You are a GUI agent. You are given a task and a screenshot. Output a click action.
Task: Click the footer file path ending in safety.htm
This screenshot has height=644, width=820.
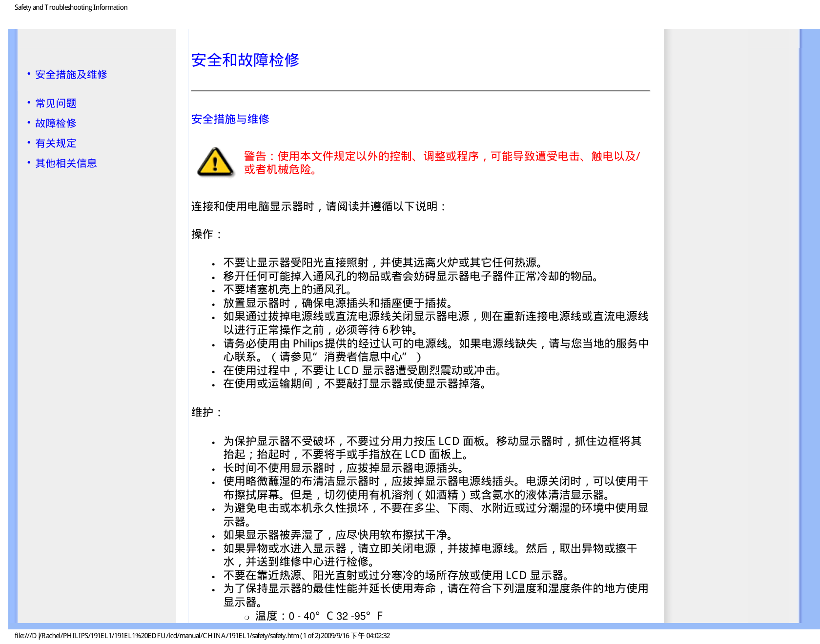click(x=202, y=636)
